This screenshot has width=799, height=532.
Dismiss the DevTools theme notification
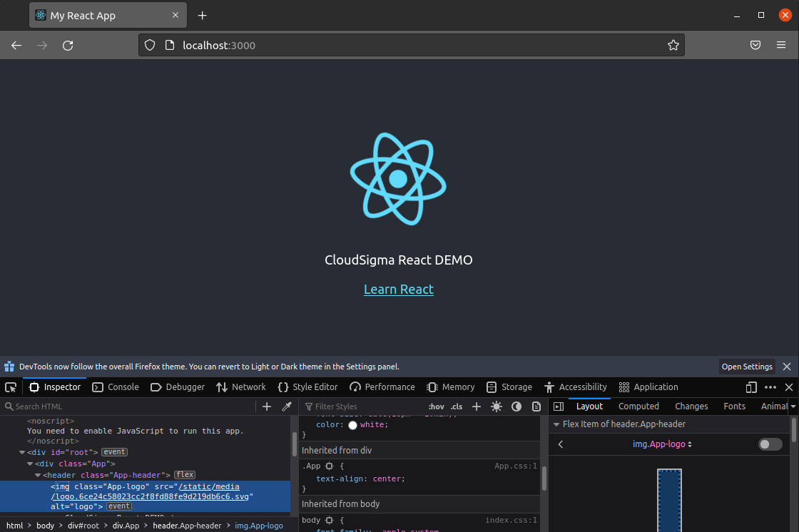point(787,367)
